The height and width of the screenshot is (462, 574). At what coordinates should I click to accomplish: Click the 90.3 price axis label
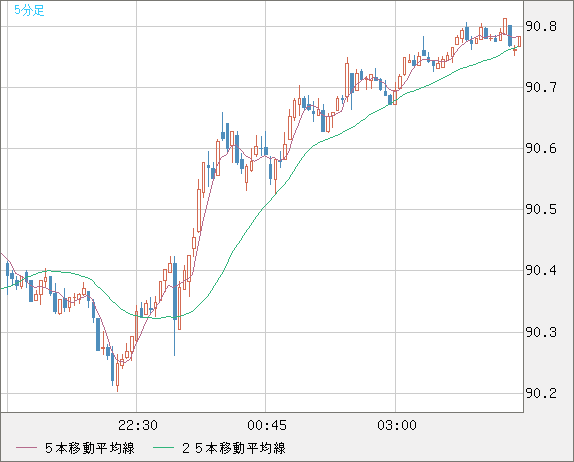tap(541, 332)
